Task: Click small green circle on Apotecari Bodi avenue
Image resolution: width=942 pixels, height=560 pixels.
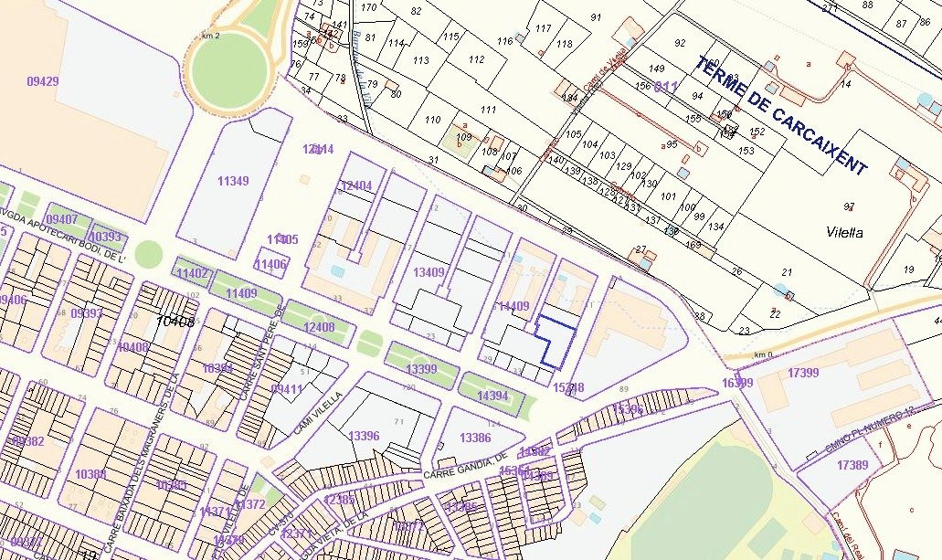Action: click(x=148, y=254)
